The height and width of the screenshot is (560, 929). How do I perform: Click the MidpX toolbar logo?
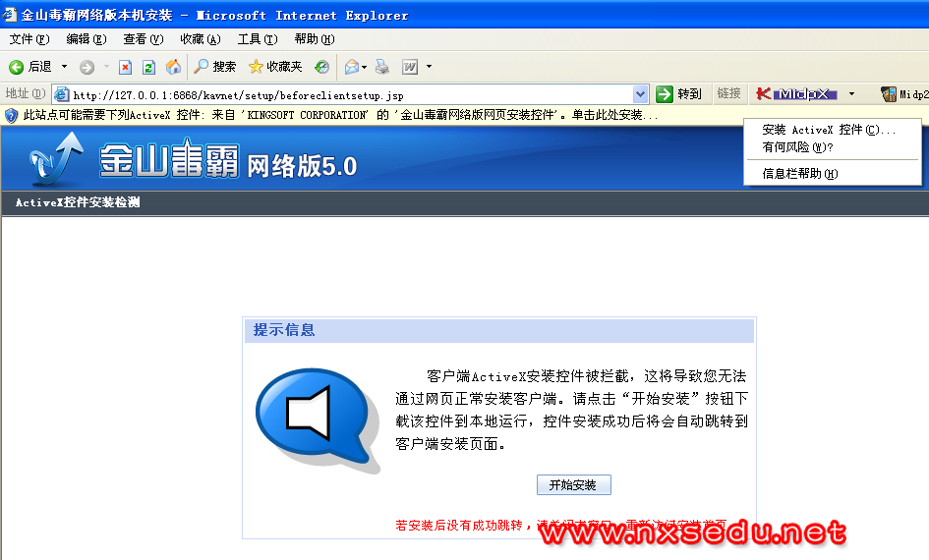pyautogui.click(x=797, y=93)
